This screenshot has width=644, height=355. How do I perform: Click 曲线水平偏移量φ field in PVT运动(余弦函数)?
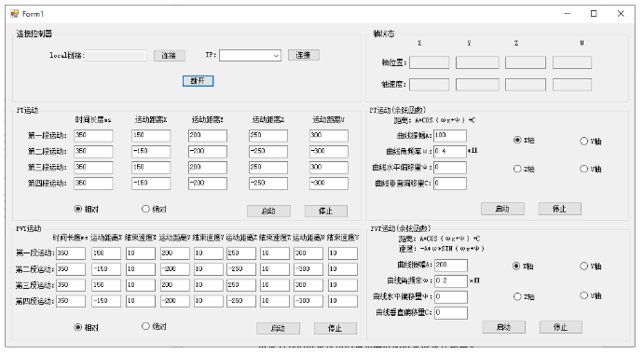click(451, 297)
